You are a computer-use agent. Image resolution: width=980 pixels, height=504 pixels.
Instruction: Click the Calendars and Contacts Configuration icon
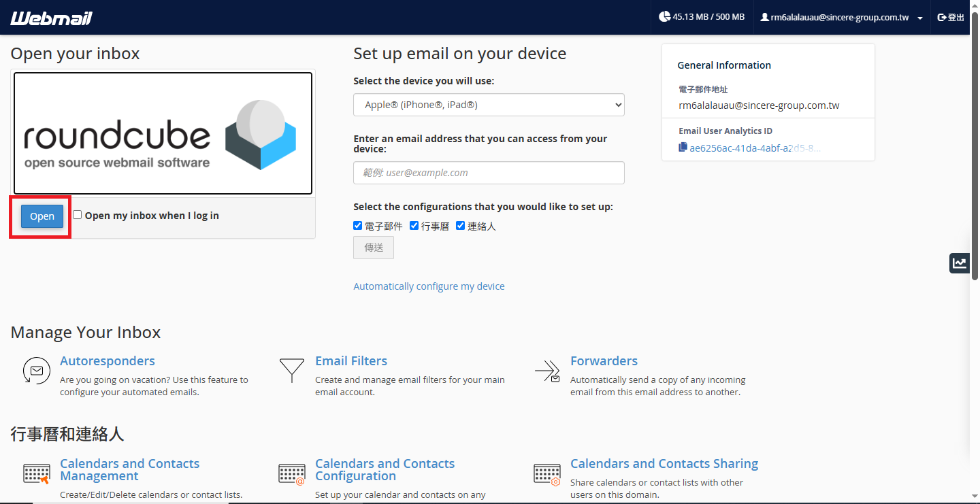coord(292,474)
